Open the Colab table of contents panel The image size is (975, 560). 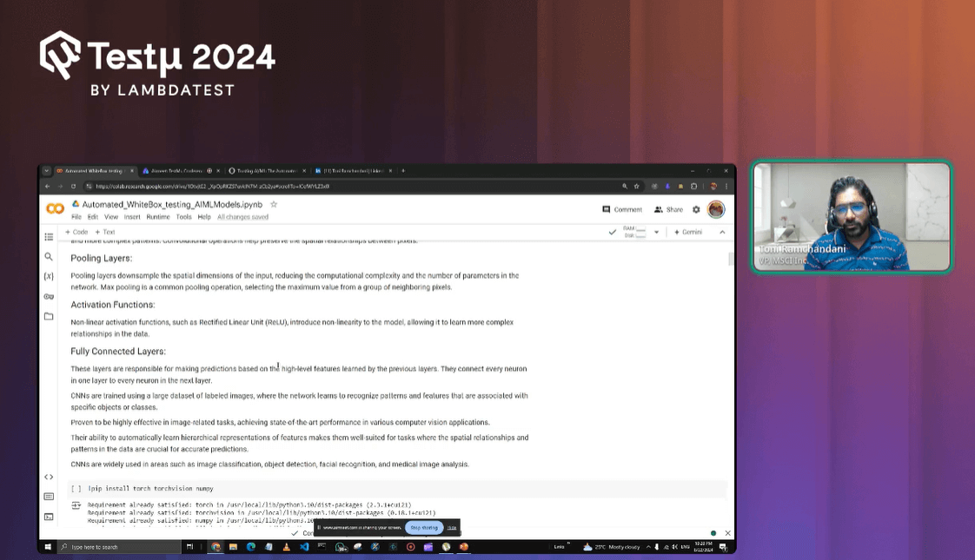[x=49, y=237]
